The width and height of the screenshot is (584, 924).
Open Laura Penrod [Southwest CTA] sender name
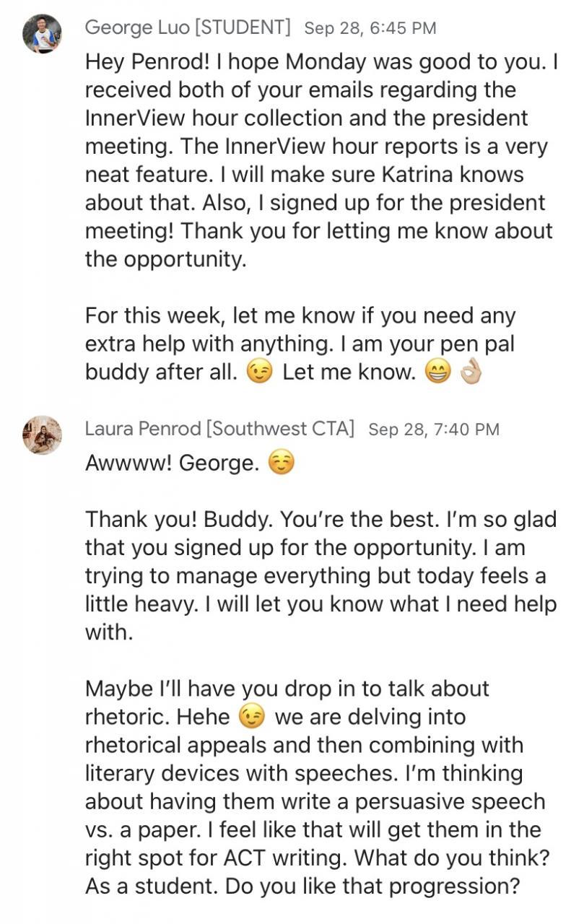pyautogui.click(x=219, y=429)
